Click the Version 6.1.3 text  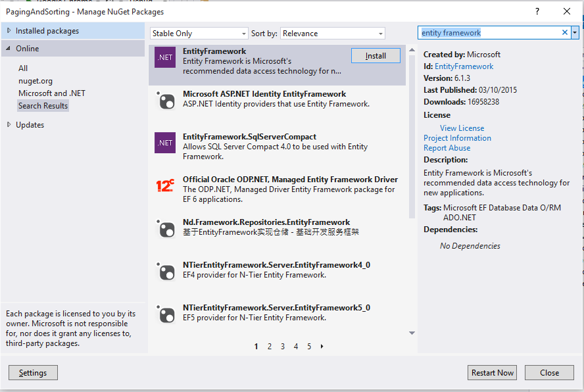coord(447,78)
